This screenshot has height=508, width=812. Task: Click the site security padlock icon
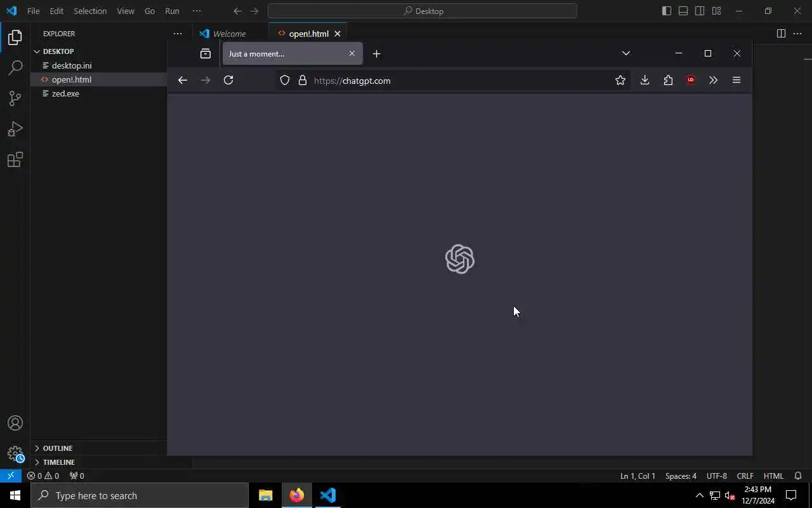(303, 81)
